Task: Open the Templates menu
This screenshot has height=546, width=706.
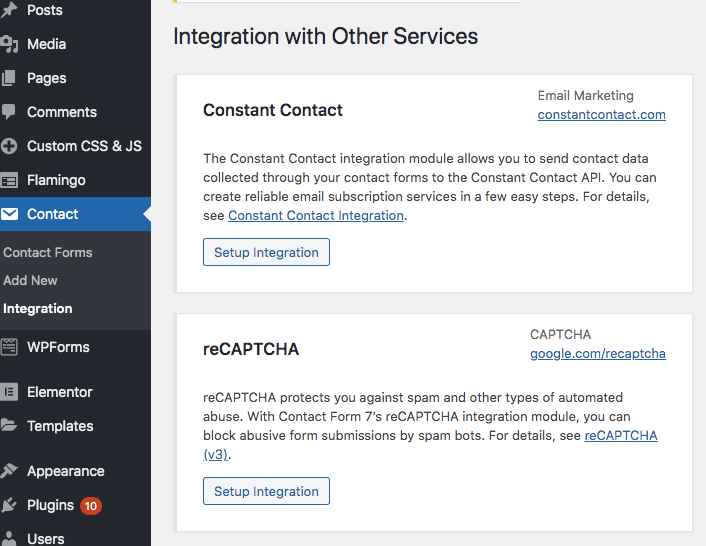Action: click(x=60, y=426)
